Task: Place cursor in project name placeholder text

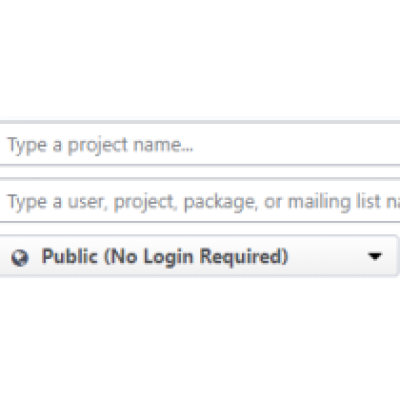Action: point(100,146)
